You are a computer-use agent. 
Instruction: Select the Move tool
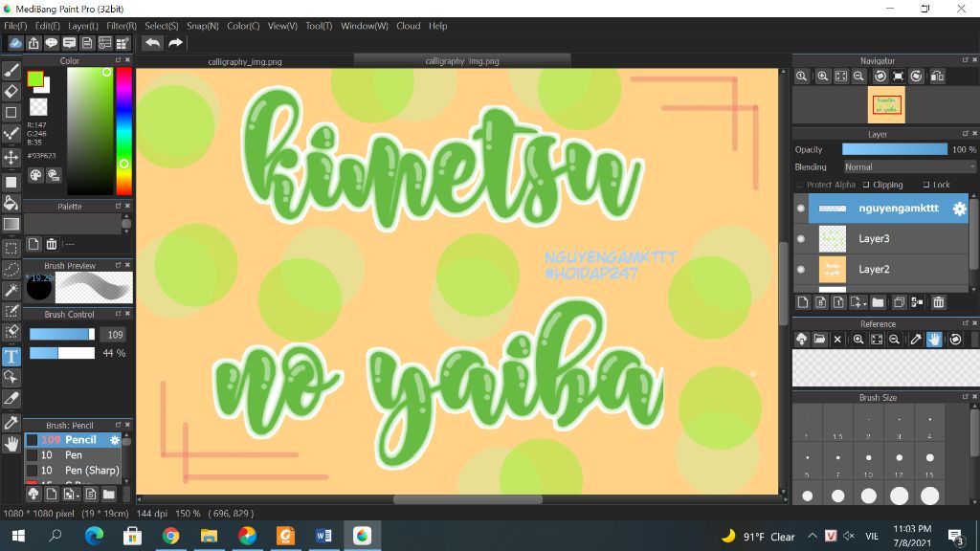pos(11,157)
